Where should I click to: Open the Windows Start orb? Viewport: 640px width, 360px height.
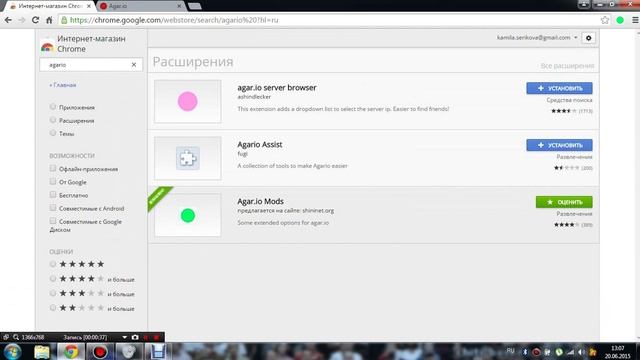tap(12, 351)
